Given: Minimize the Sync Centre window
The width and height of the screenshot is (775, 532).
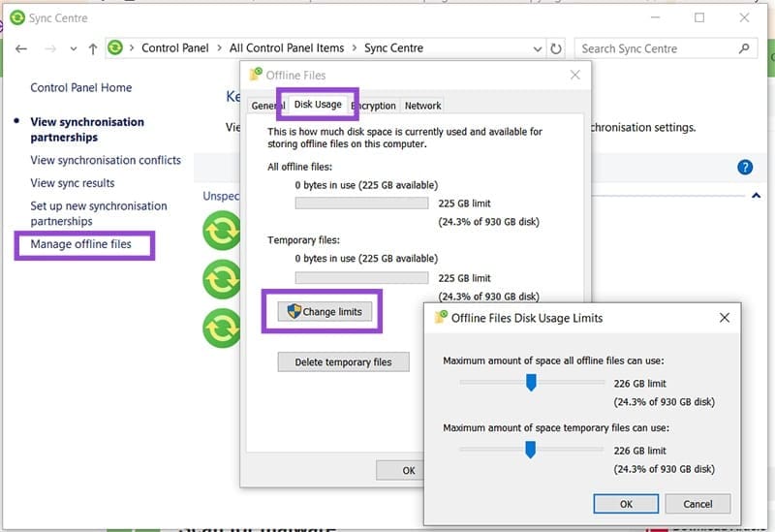Looking at the screenshot, I should point(656,17).
